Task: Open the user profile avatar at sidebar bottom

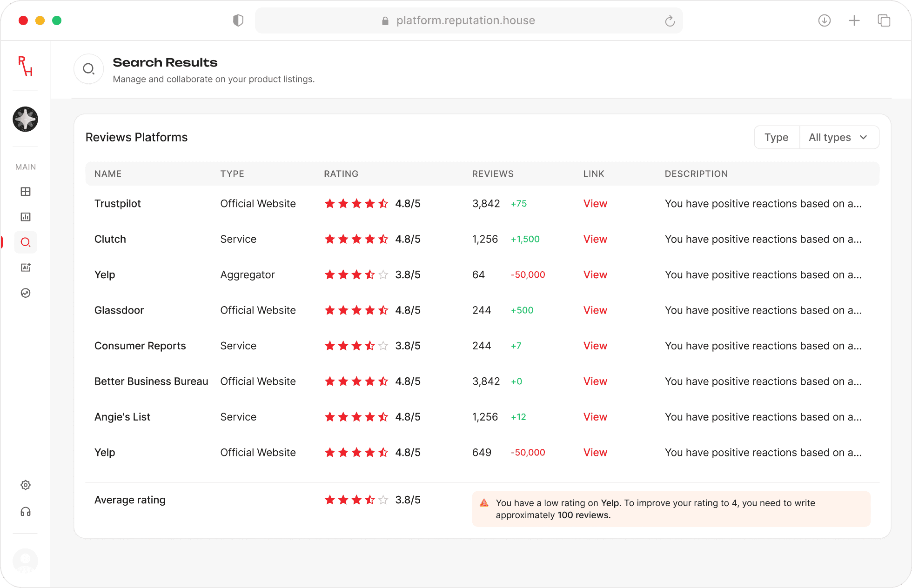Action: point(25,561)
